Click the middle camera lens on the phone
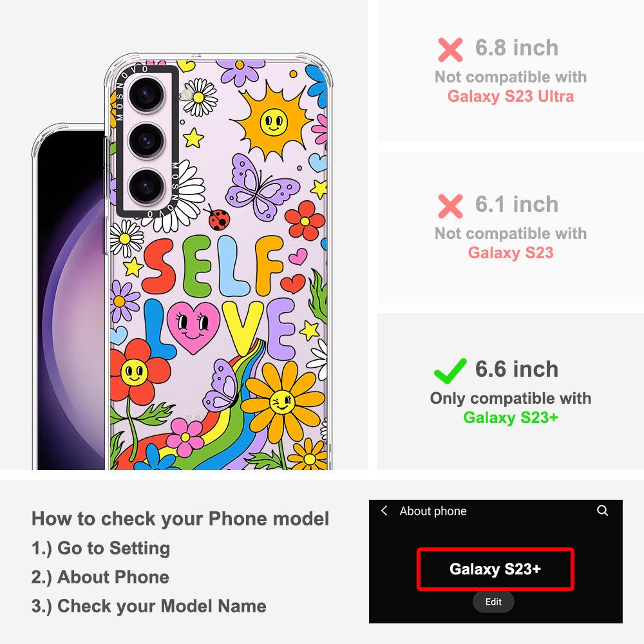 pyautogui.click(x=147, y=140)
